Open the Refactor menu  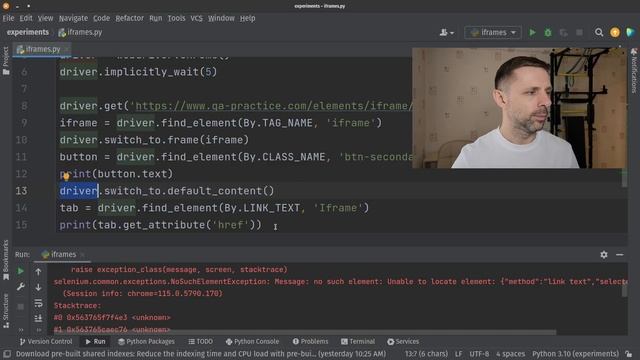129,18
